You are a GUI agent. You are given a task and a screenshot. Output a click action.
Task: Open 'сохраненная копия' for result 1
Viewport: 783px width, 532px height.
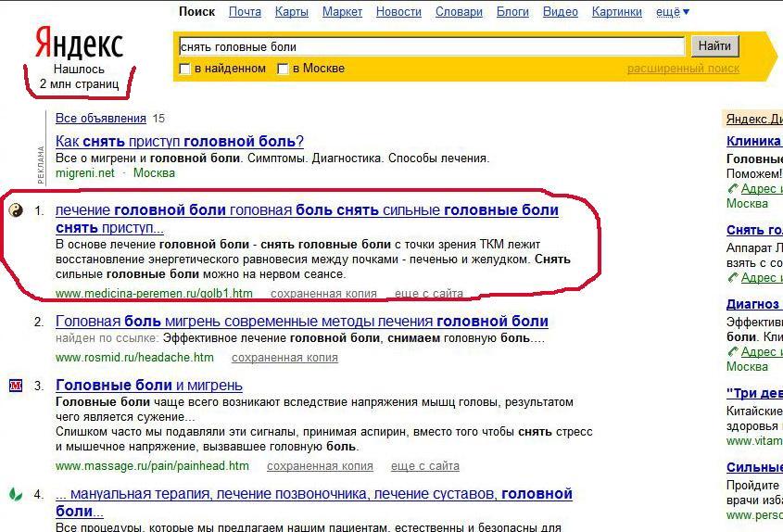coord(323,293)
